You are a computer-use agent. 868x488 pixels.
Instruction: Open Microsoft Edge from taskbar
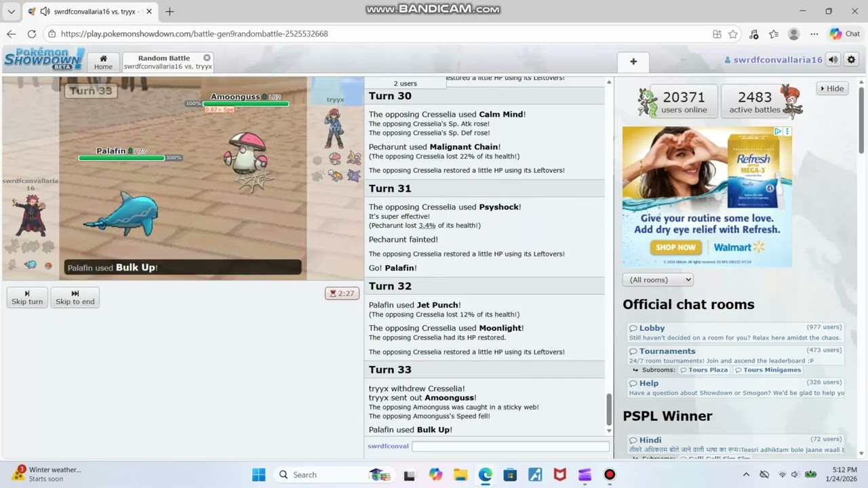coord(486,474)
